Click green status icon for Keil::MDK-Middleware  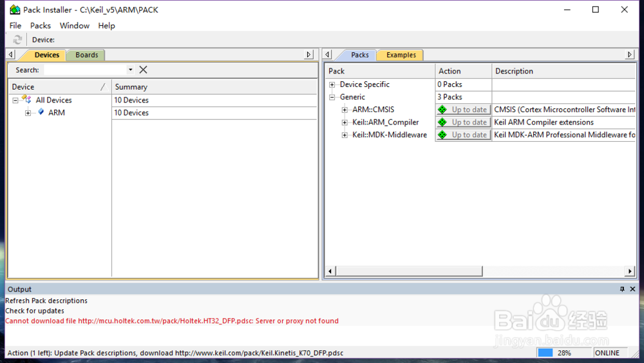click(442, 135)
